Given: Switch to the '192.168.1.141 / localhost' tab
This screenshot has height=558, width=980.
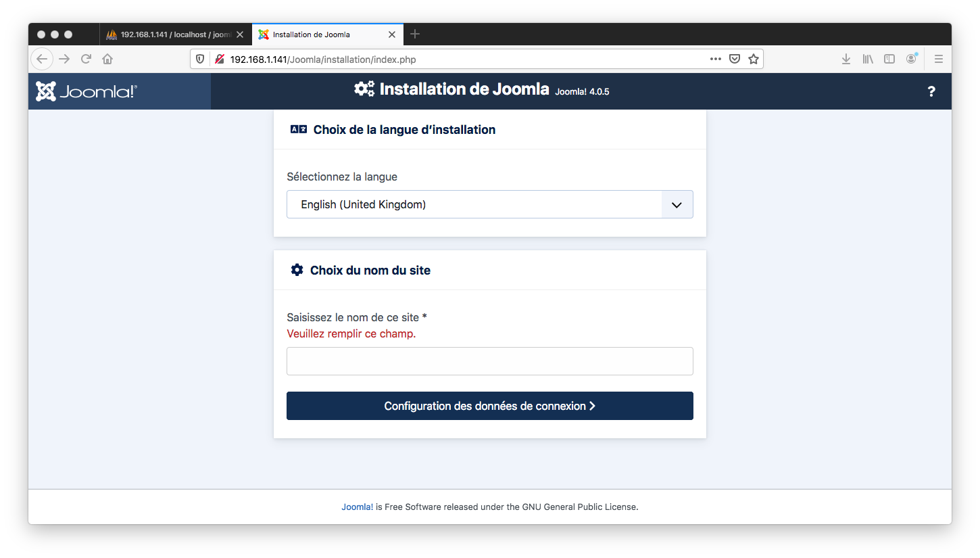Looking at the screenshot, I should click(172, 34).
